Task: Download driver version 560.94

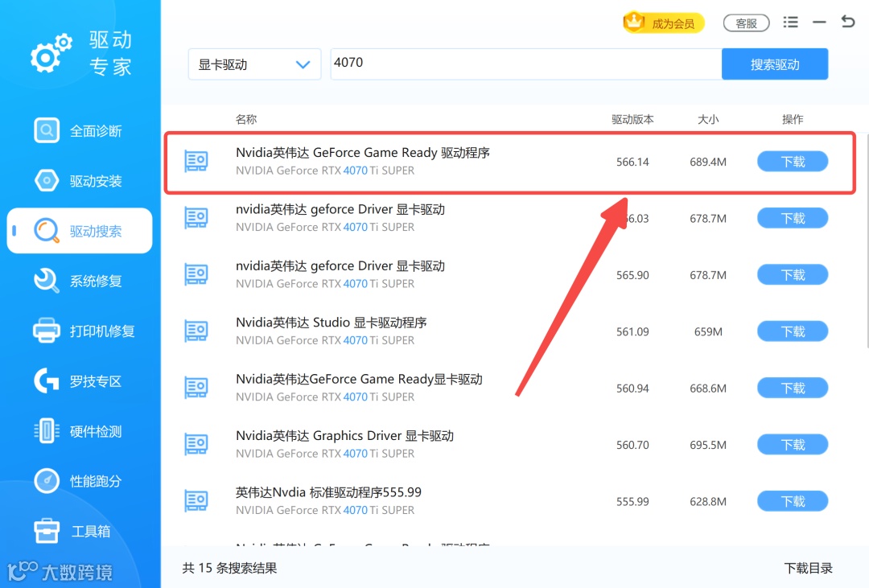Action: tap(793, 388)
